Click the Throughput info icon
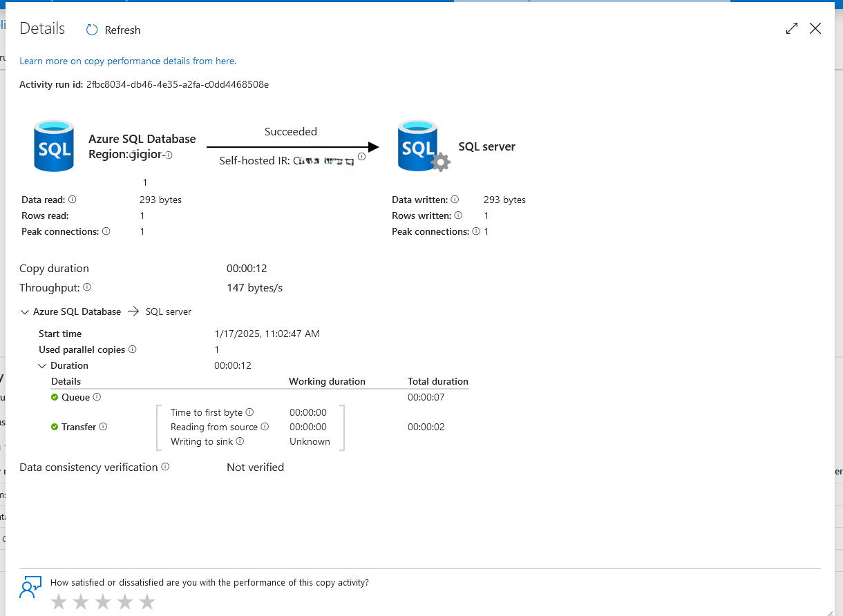 coord(87,287)
